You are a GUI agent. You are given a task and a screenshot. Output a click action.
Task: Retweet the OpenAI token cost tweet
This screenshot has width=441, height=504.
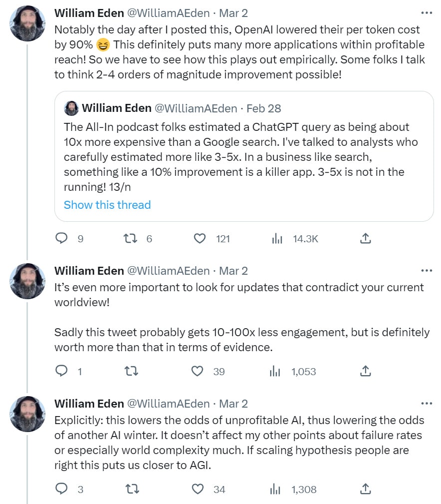click(130, 239)
